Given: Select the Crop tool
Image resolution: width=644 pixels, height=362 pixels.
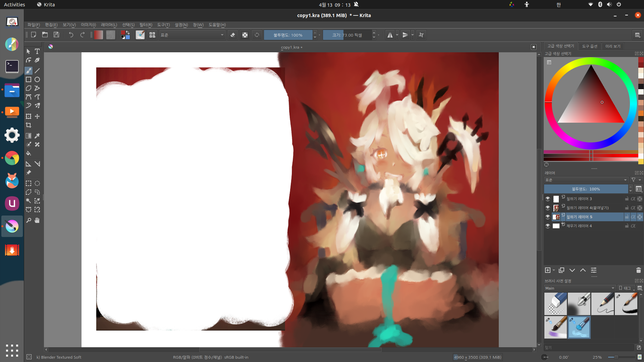Looking at the screenshot, I should pyautogui.click(x=29, y=125).
